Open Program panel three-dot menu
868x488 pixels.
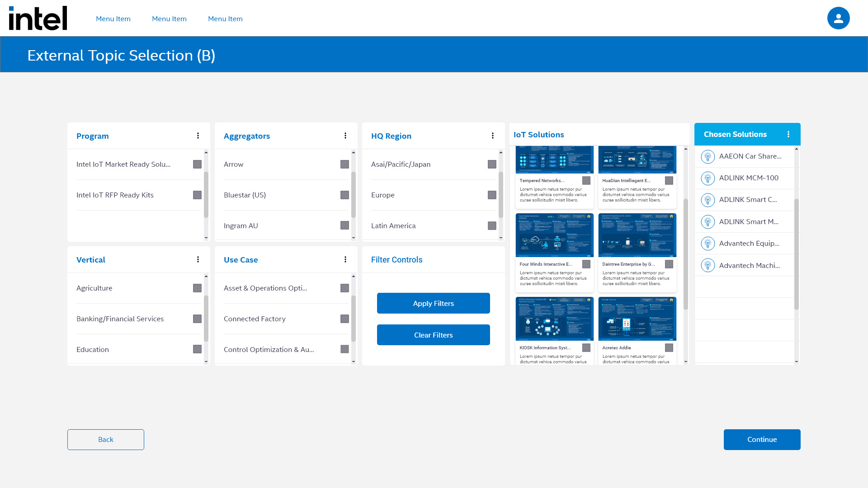pos(198,136)
